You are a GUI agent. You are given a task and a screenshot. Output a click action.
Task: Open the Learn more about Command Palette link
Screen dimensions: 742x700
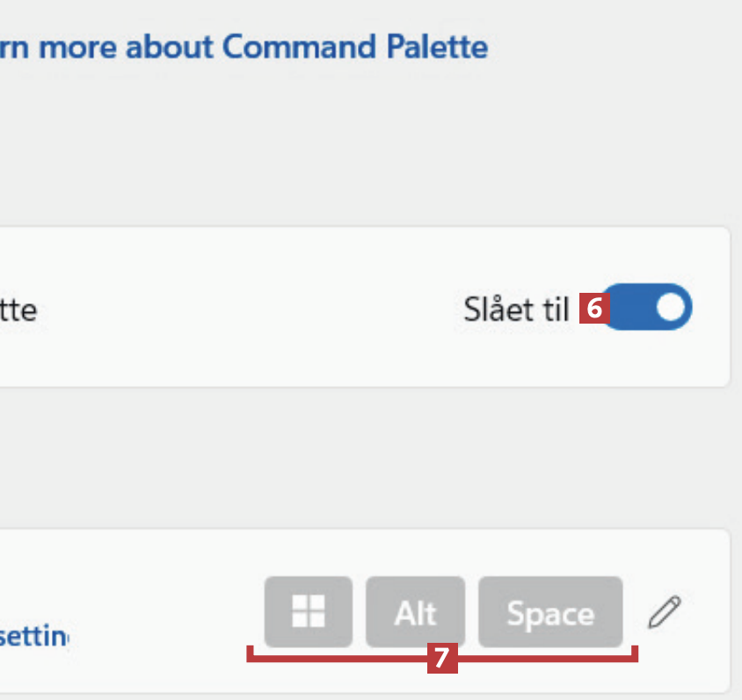[x=244, y=47]
